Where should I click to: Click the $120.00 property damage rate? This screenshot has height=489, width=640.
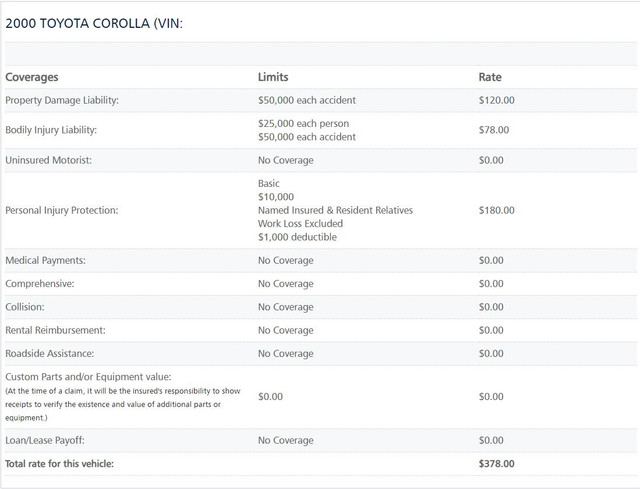point(496,100)
